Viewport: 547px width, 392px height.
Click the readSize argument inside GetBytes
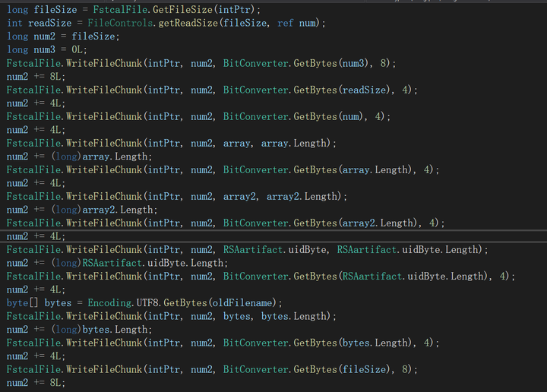click(368, 90)
